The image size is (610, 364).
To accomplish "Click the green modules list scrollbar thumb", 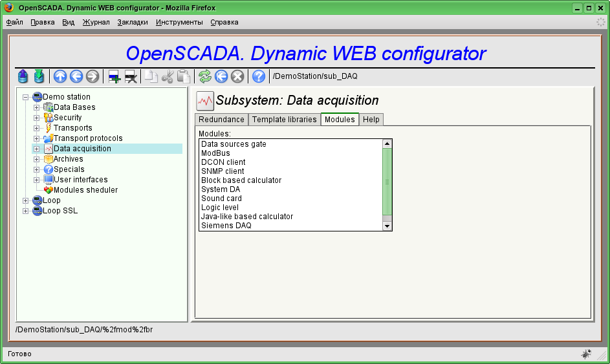I will pos(387,182).
